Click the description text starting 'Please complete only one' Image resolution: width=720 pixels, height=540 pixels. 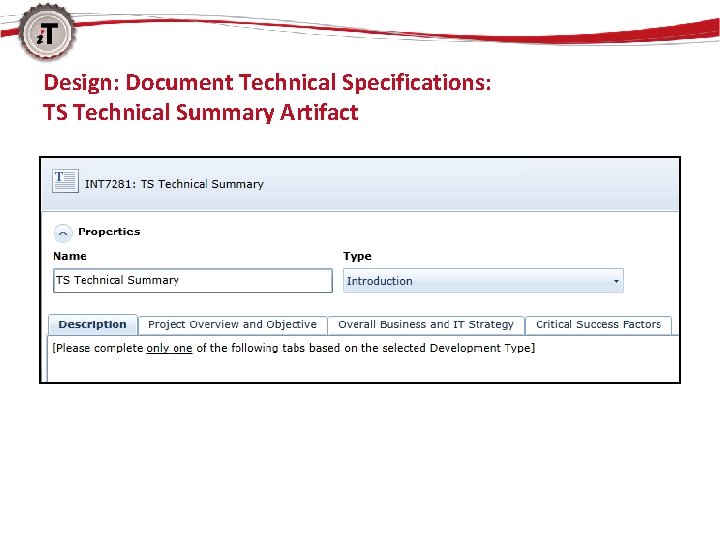click(x=294, y=348)
